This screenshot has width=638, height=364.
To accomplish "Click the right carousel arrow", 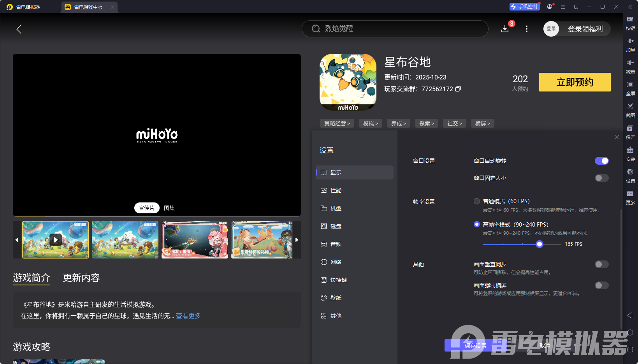I will click(297, 240).
